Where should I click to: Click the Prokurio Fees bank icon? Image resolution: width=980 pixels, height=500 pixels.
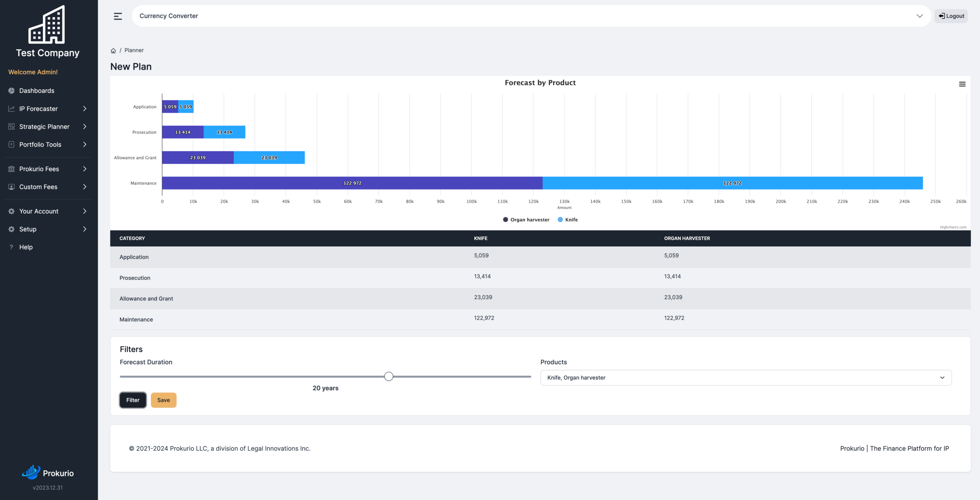(x=11, y=169)
